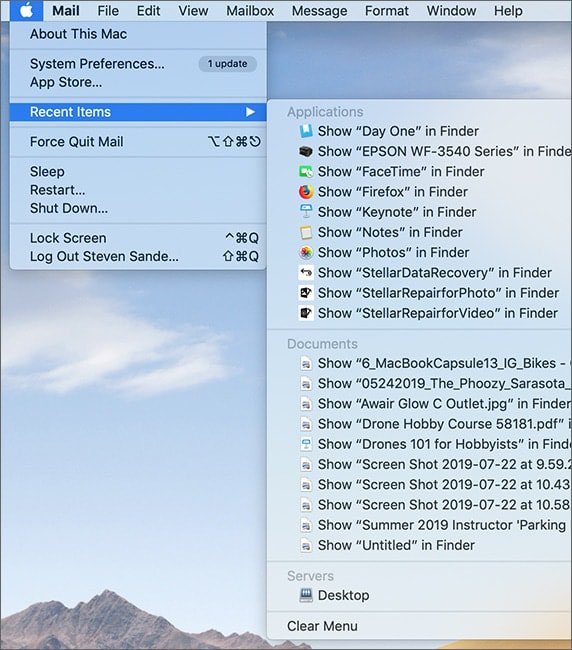Open the Mailbox menu
This screenshot has height=650, width=572.
click(x=250, y=11)
